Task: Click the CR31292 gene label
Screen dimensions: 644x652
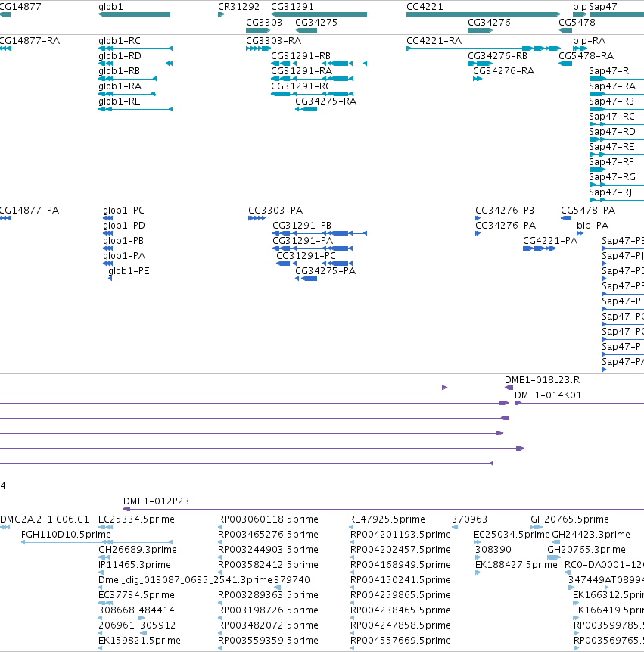Action: (238, 7)
